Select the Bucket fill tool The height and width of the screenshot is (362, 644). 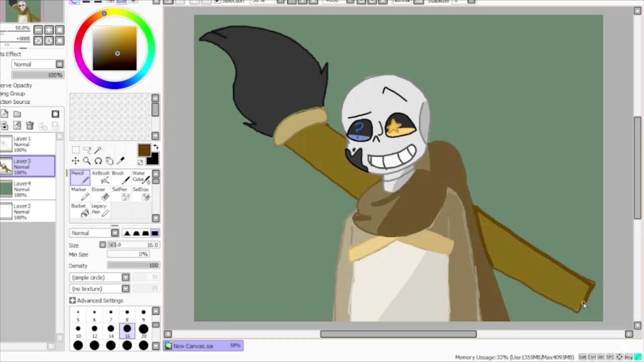click(79, 210)
